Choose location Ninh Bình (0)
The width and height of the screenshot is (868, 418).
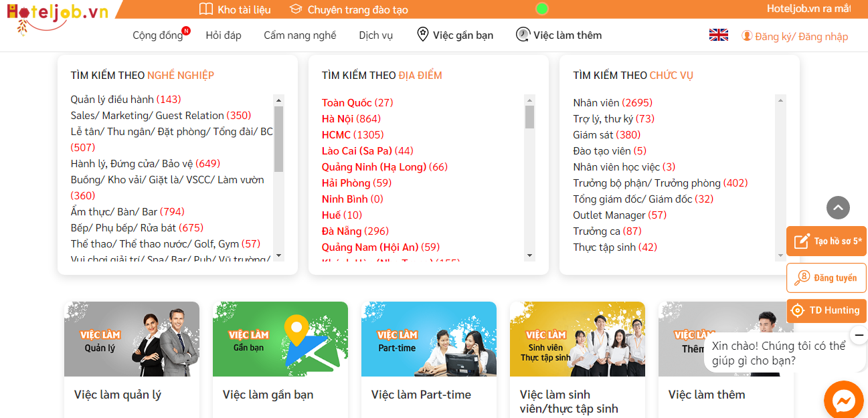[353, 199]
